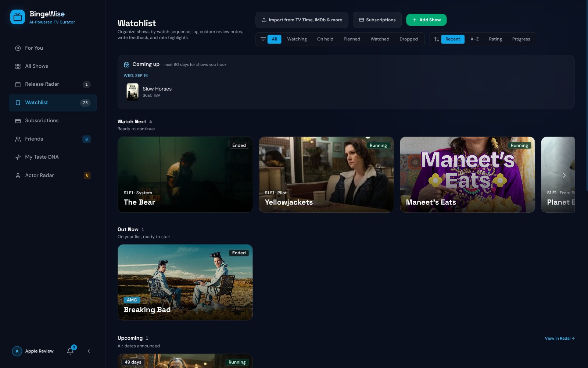Click the Release Radar calendar icon

click(18, 84)
